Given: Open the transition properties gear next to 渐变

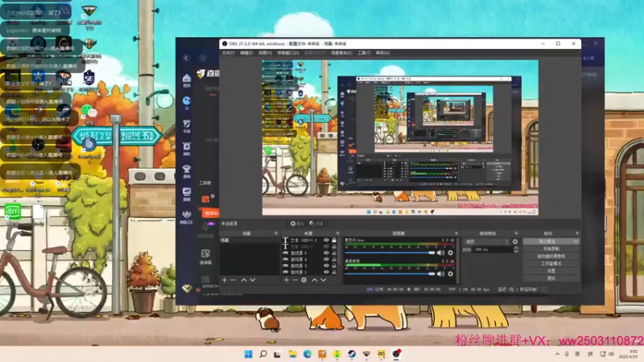Looking at the screenshot, I should point(515,242).
